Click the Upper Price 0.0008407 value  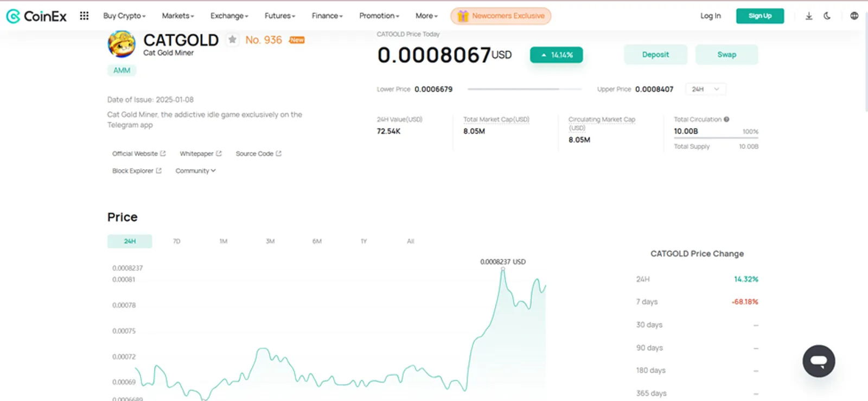point(654,89)
